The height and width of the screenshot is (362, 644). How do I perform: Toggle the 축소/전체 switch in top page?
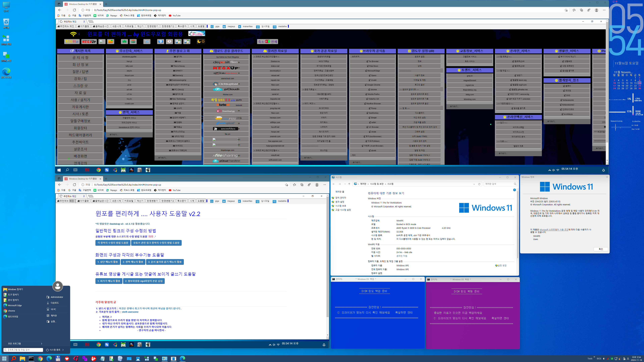(267, 41)
